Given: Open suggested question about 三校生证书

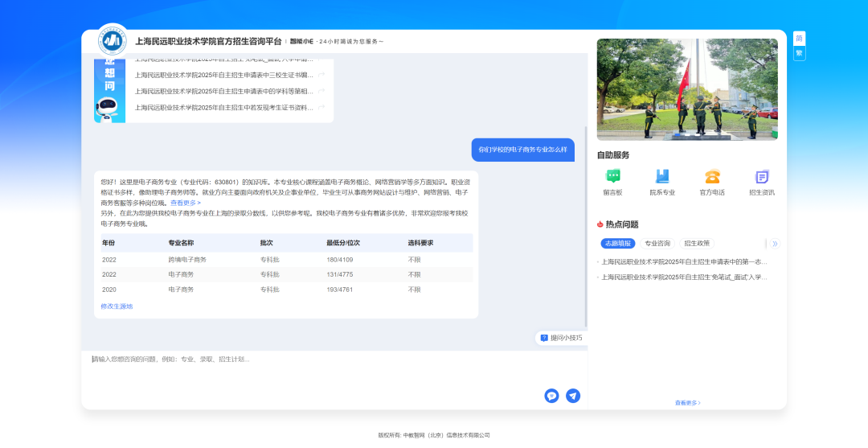Looking at the screenshot, I should (224, 75).
